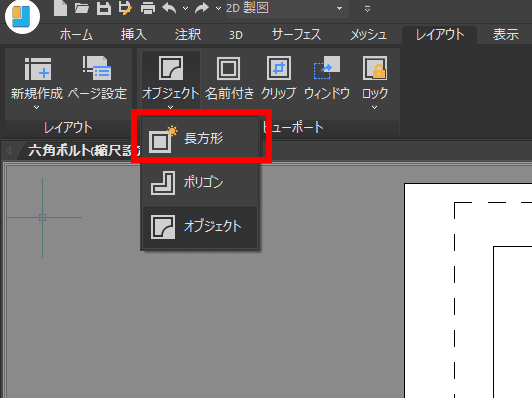
Task: Expand the ロック dropdown arrow
Action: 375,108
